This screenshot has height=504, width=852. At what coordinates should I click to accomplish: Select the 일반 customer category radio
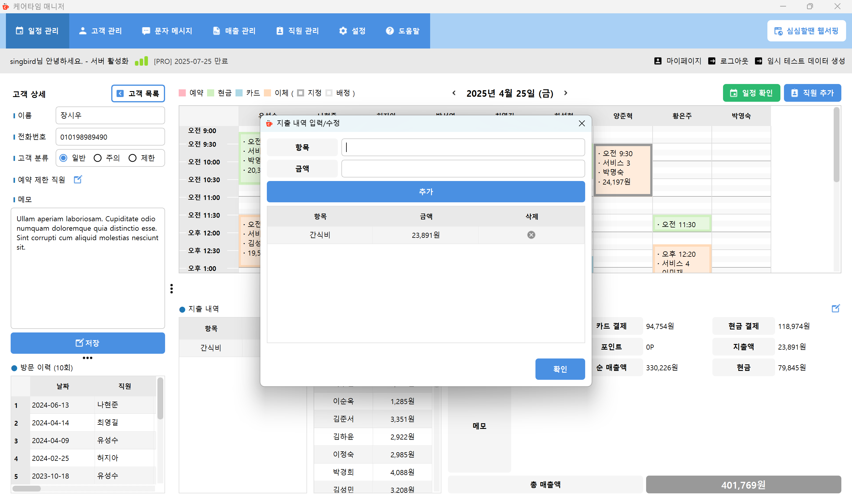[64, 158]
